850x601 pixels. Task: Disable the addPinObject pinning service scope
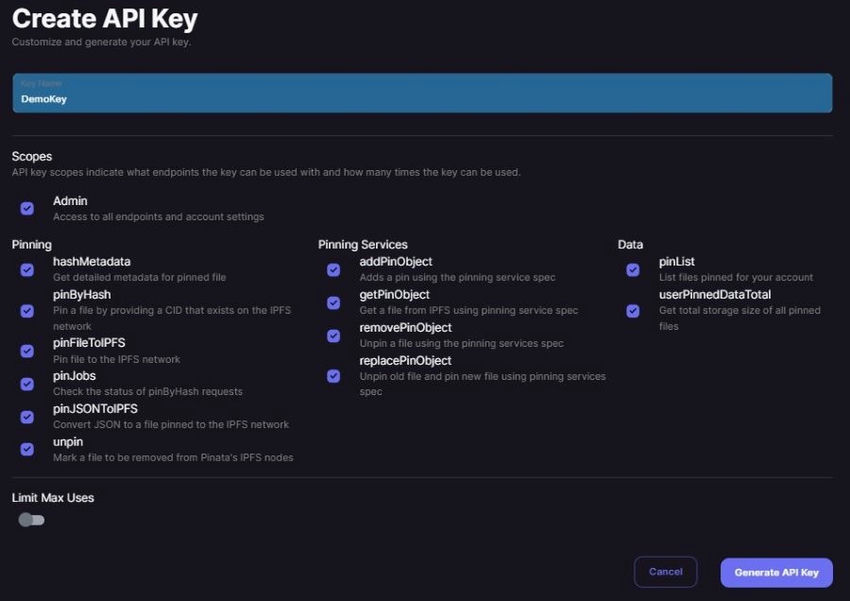point(333,269)
